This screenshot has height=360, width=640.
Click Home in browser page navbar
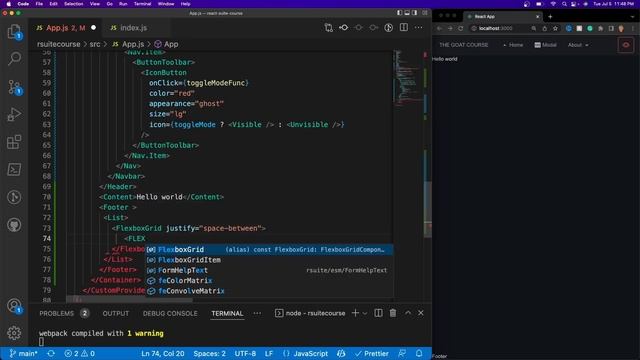pos(513,45)
